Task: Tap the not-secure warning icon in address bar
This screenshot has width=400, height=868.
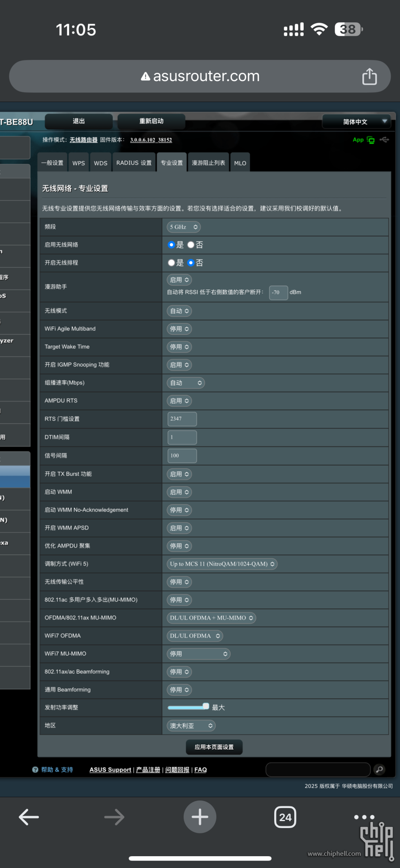Action: point(145,76)
